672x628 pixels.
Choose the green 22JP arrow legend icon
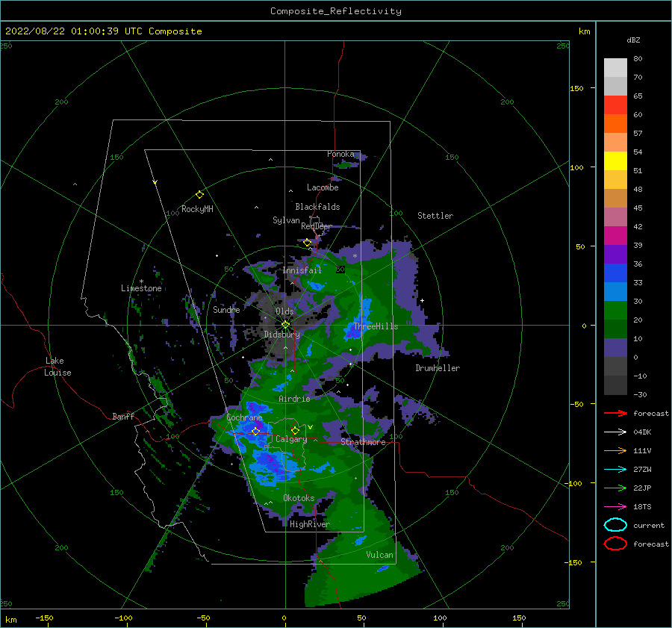click(615, 488)
